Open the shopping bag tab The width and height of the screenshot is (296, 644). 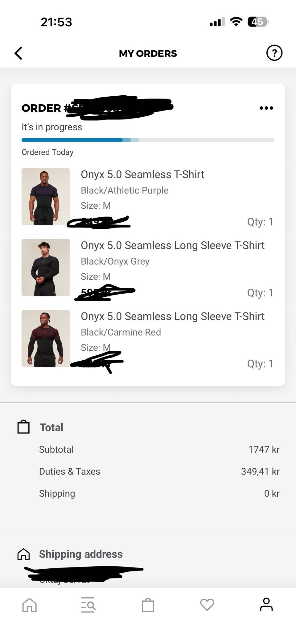[148, 605]
